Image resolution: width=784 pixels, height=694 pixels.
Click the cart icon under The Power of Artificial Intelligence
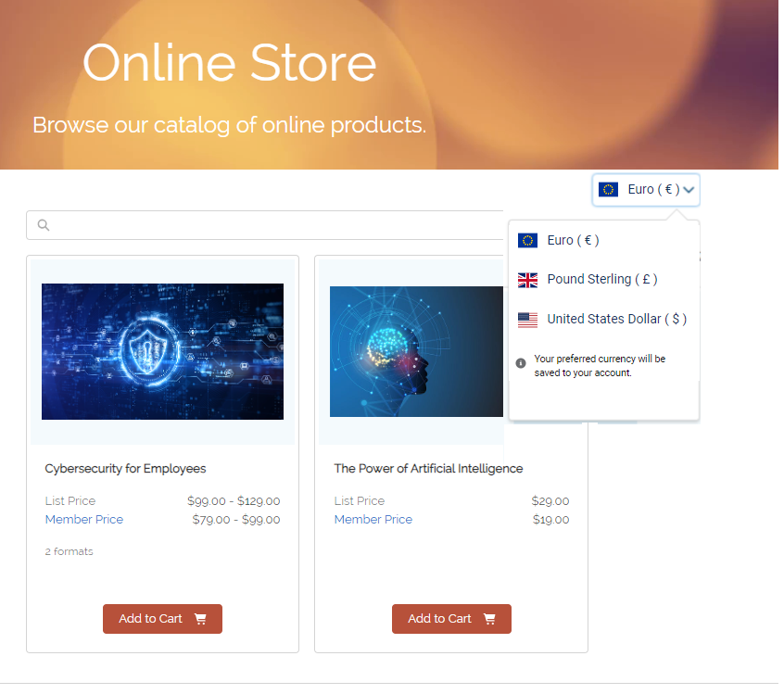click(489, 619)
